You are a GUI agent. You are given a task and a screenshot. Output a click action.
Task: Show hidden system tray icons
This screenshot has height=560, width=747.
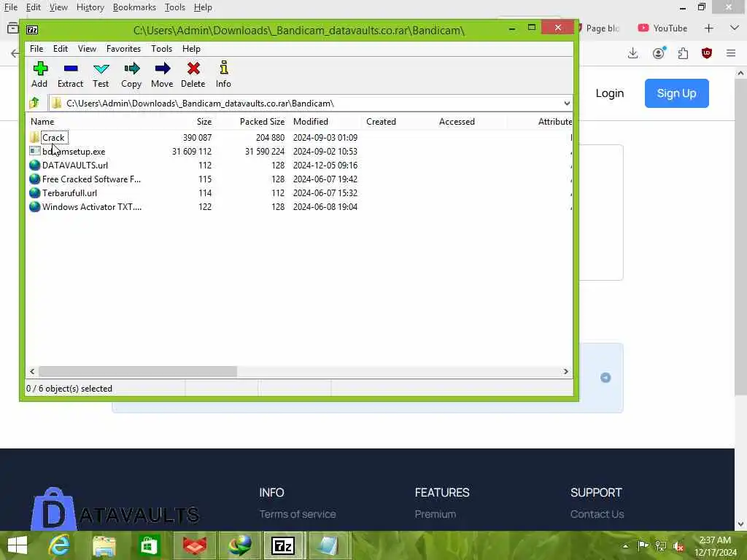(x=625, y=546)
